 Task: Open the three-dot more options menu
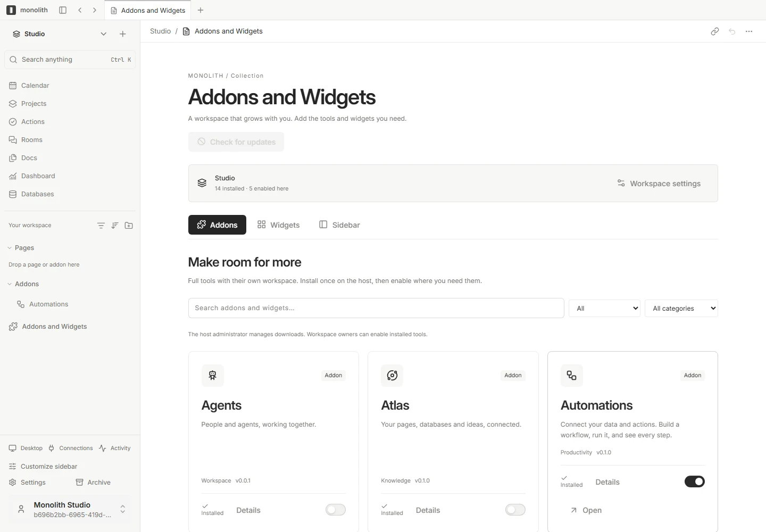pyautogui.click(x=749, y=31)
